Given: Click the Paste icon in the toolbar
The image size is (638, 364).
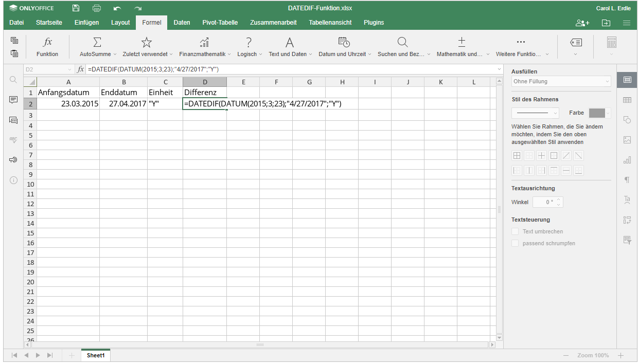Looking at the screenshot, I should 14,53.
